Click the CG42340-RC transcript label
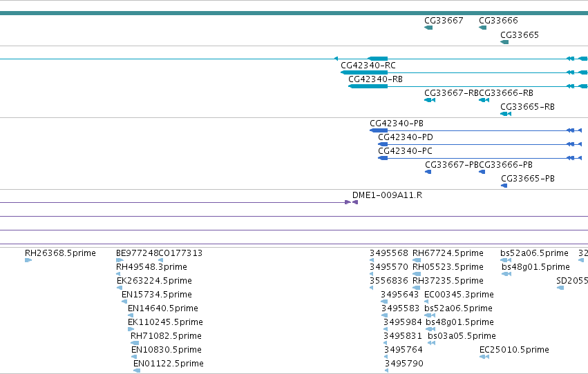The height and width of the screenshot is (374, 588). pos(368,66)
